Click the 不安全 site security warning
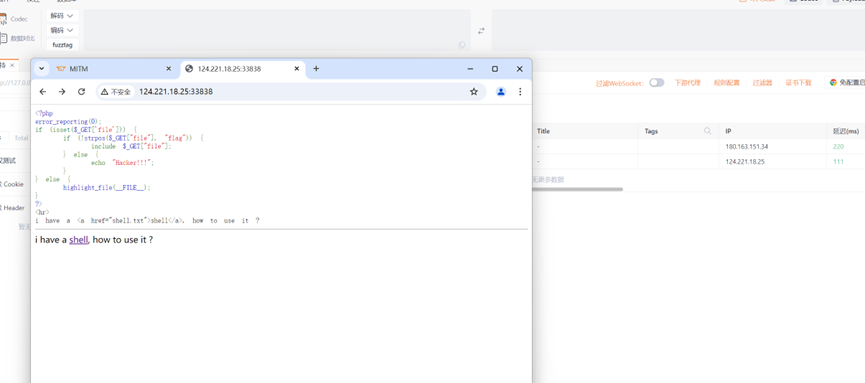Image resolution: width=865 pixels, height=383 pixels. pyautogui.click(x=116, y=92)
